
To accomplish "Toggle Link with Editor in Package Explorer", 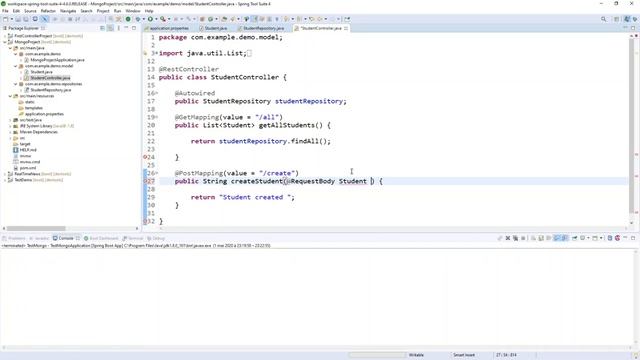I will point(110,28).
